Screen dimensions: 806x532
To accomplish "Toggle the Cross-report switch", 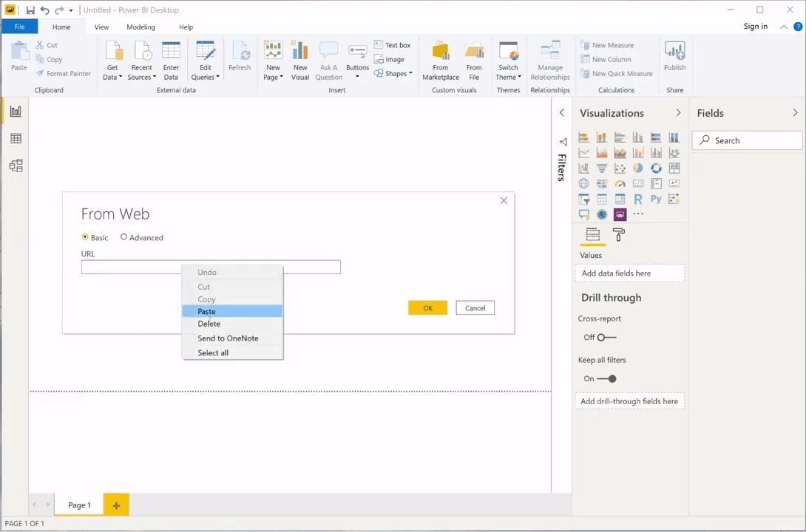I will (x=606, y=337).
